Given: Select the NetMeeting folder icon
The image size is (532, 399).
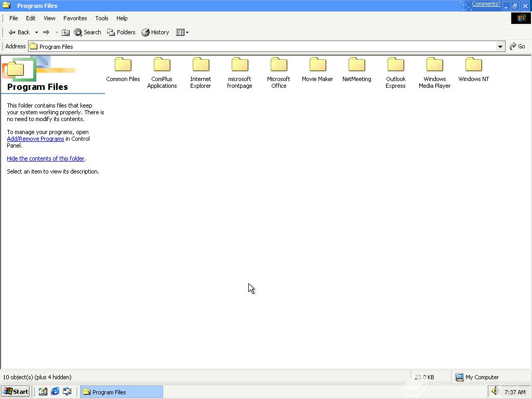Looking at the screenshot, I should (x=356, y=64).
